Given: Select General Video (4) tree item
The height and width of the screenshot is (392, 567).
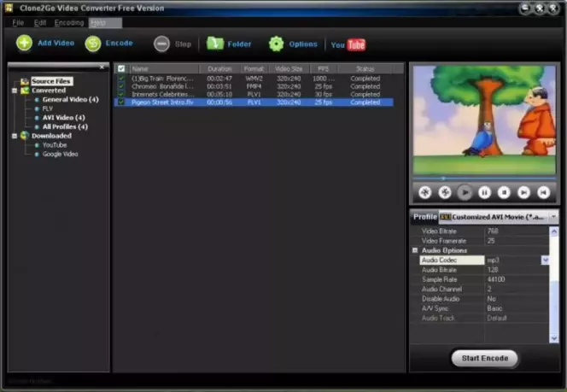Looking at the screenshot, I should coord(71,99).
